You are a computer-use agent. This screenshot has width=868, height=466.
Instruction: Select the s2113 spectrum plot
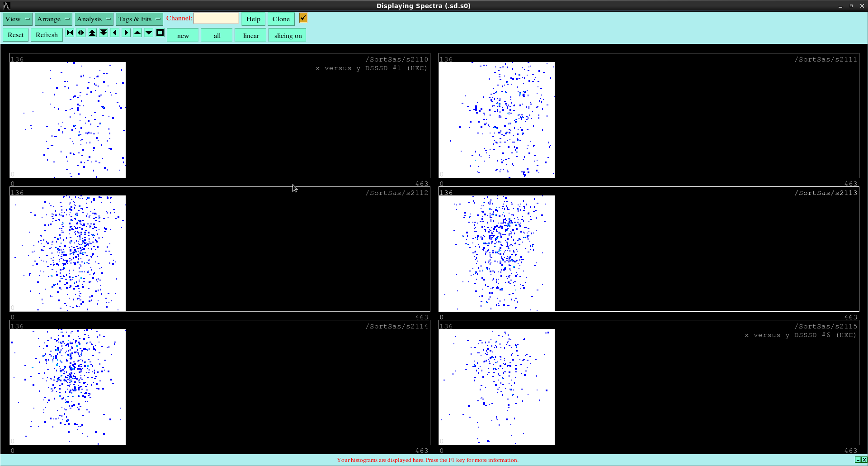point(649,249)
